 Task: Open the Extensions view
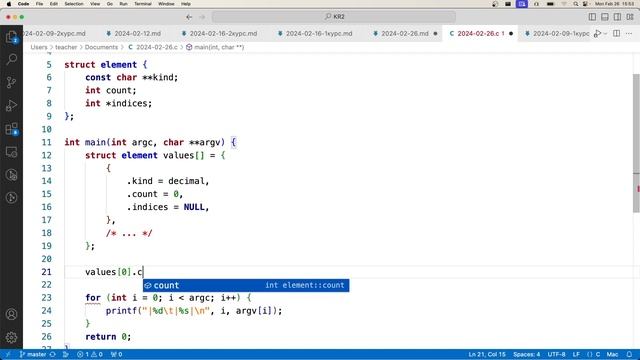point(11,129)
